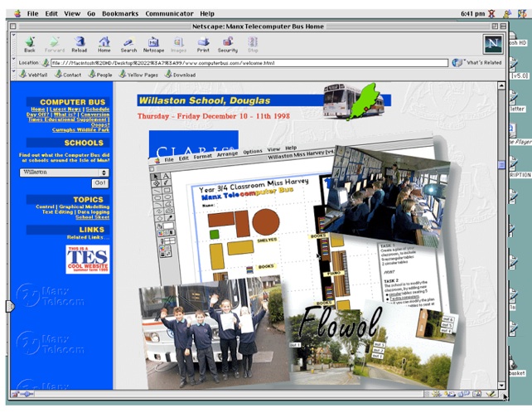
Task: Click the Yellow Pages toolbar bookmark
Action: pos(137,75)
